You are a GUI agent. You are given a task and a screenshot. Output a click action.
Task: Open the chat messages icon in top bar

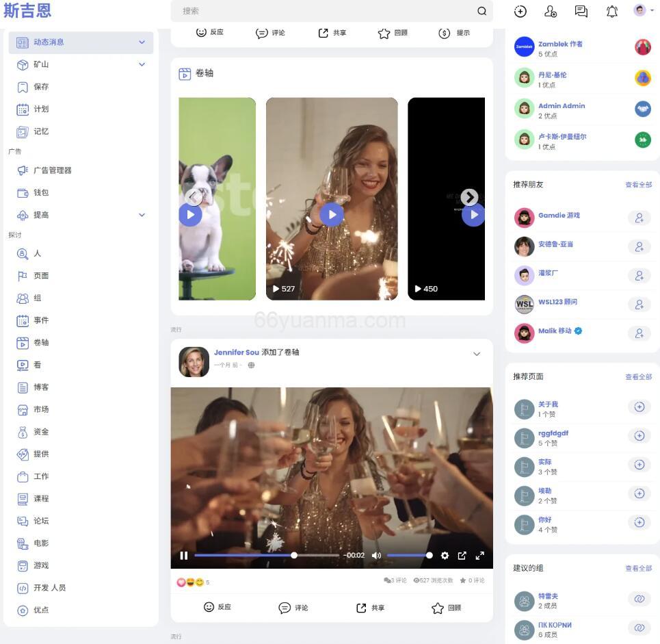[x=581, y=11]
